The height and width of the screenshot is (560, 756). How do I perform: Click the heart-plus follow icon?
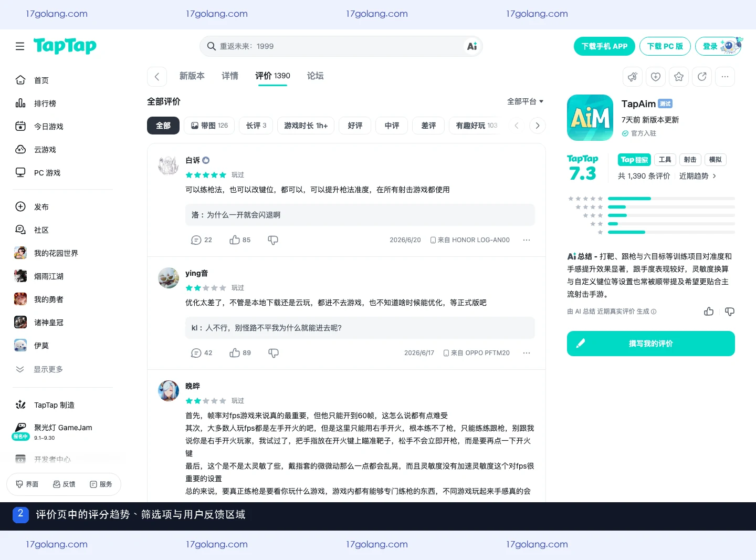point(656,77)
